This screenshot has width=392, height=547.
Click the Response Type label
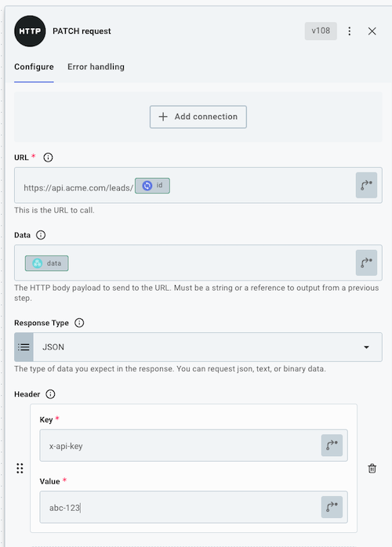pos(42,323)
